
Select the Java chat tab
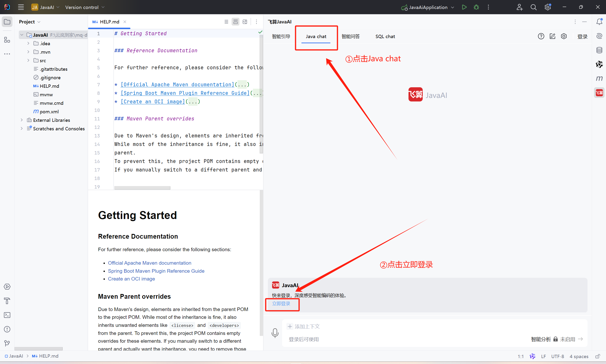pos(316,37)
